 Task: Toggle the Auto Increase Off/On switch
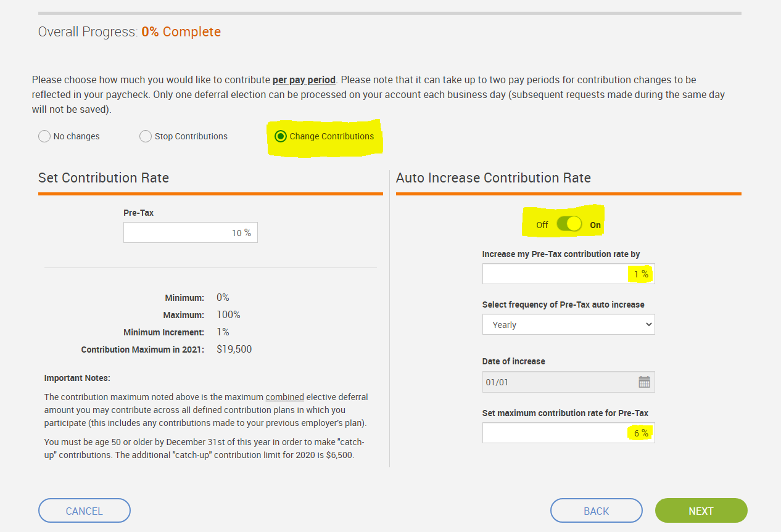(569, 224)
